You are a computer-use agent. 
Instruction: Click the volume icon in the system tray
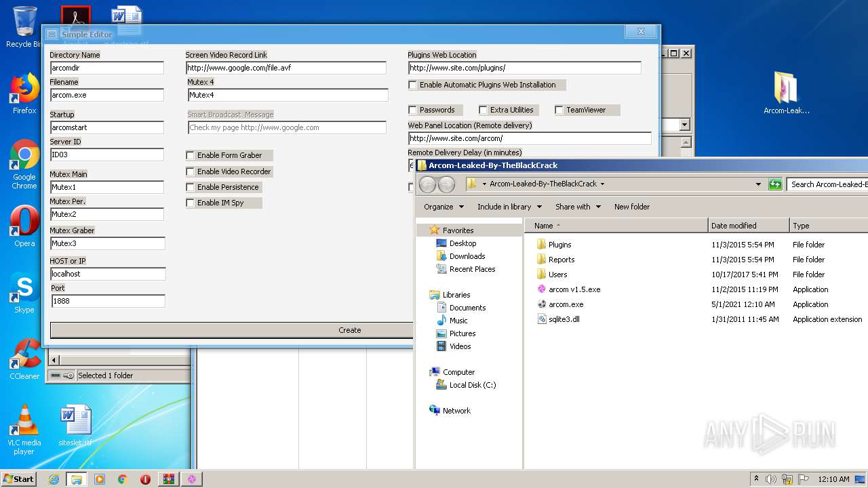pos(771,479)
